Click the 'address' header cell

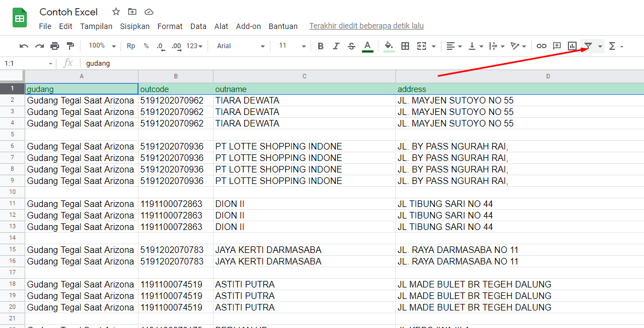(x=520, y=89)
